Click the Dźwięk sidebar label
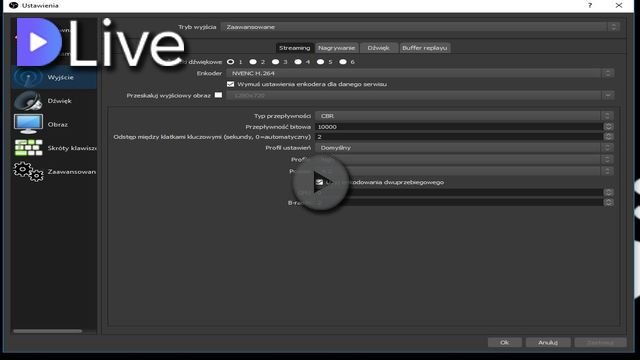Image resolution: width=640 pixels, height=360 pixels. click(60, 101)
